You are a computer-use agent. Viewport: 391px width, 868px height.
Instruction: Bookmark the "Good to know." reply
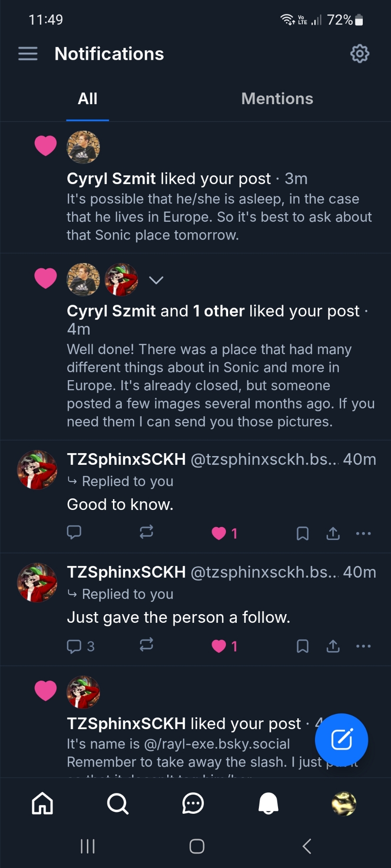tap(302, 533)
